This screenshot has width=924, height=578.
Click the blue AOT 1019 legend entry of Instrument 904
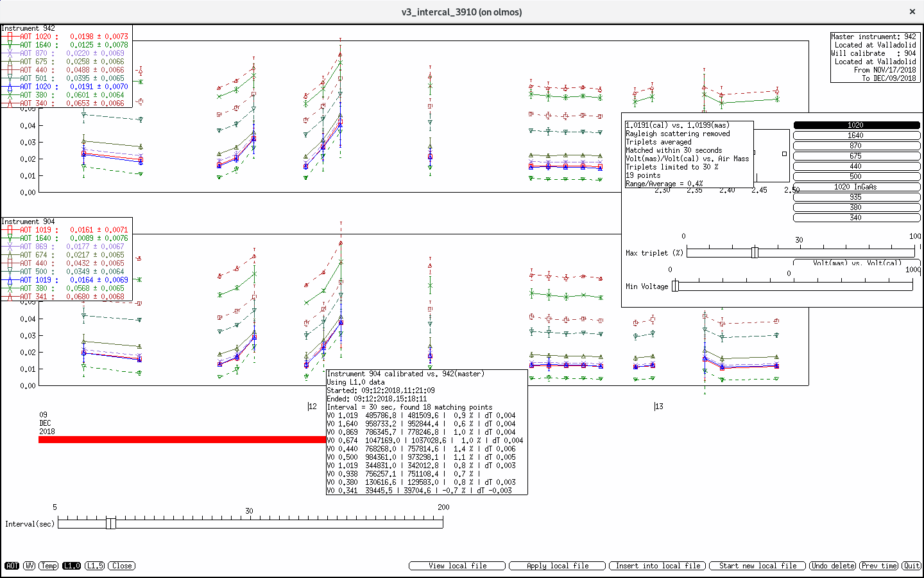click(65, 280)
